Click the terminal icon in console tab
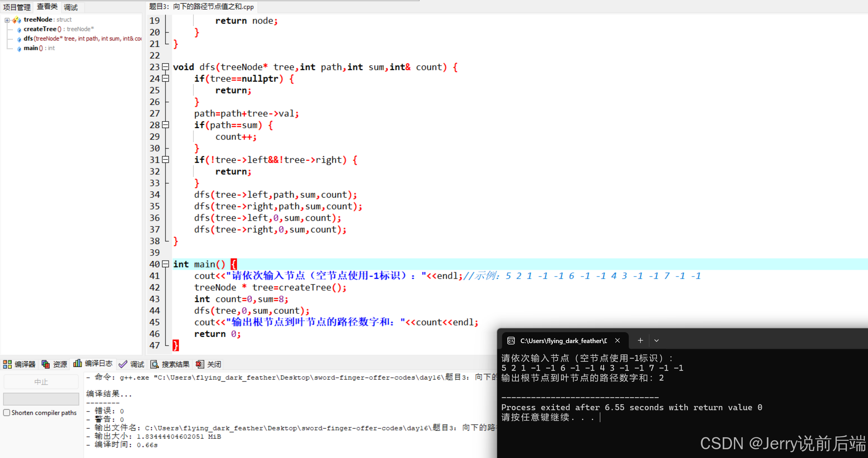The height and width of the screenshot is (458, 868). pyautogui.click(x=511, y=341)
